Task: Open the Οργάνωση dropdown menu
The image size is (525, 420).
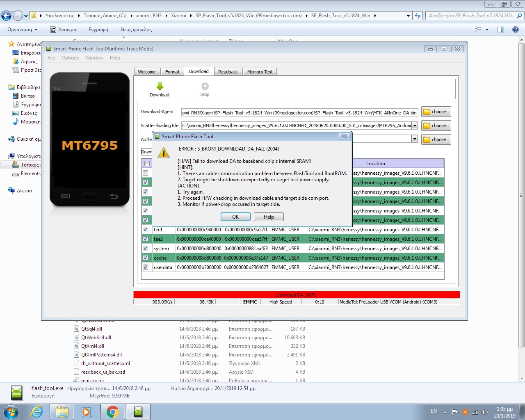Action: (23, 30)
